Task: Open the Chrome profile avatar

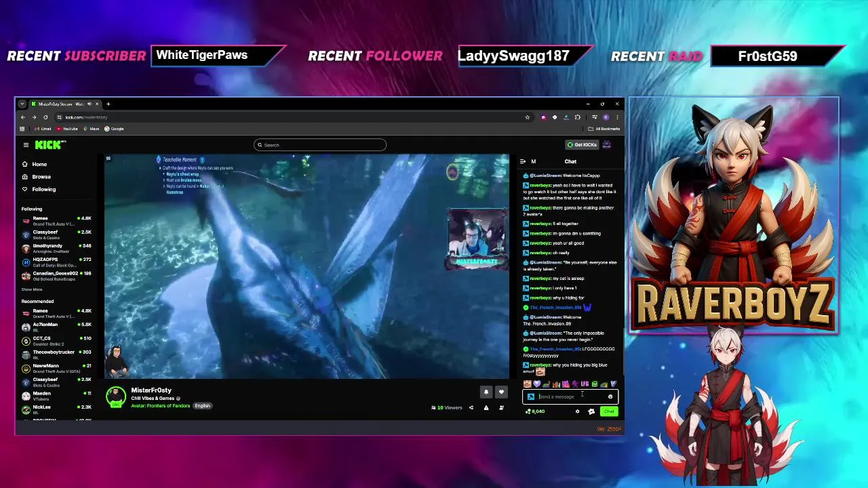Action: (x=606, y=117)
